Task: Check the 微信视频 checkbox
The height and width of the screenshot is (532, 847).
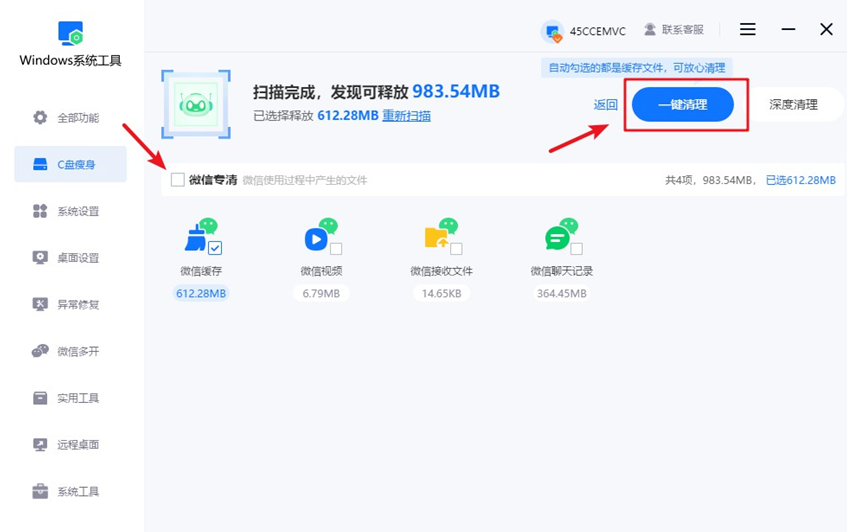Action: coord(336,249)
